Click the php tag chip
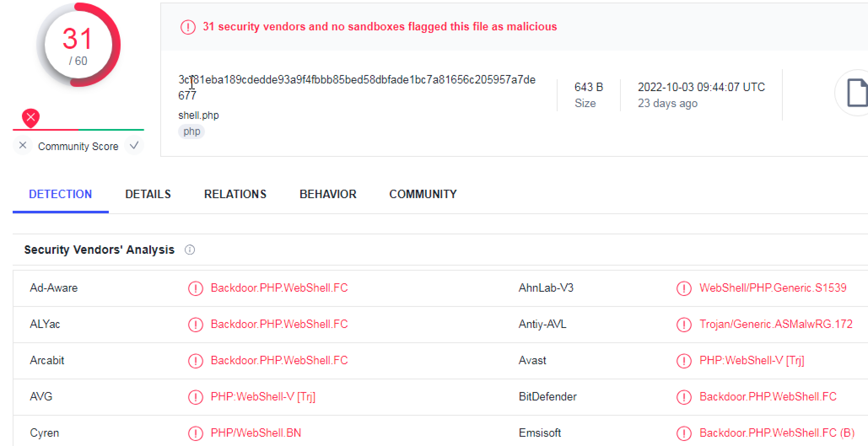Screen dimensions: 868x446 [191, 132]
